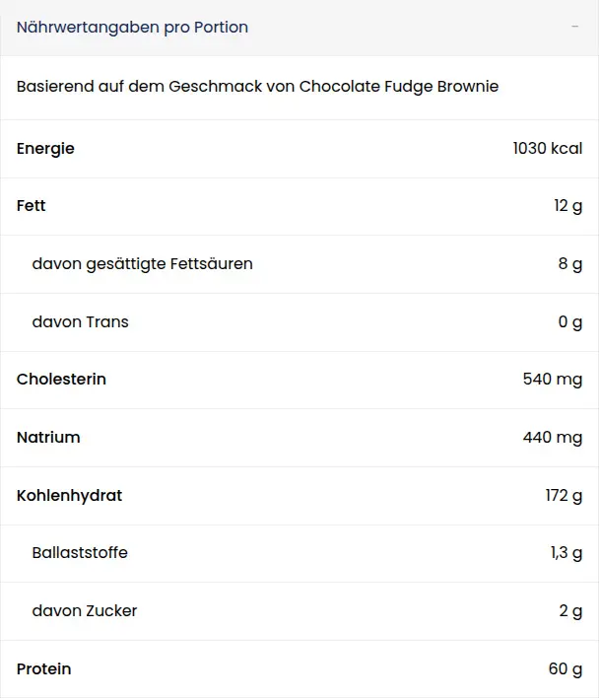This screenshot has height=700, width=601.
Task: Click the Protein row label
Action: pos(43,668)
